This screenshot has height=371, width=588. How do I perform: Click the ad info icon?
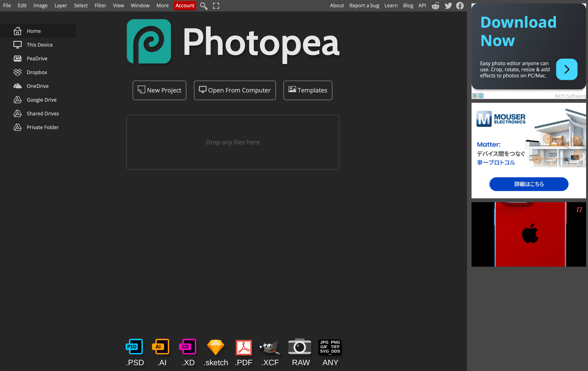point(481,96)
